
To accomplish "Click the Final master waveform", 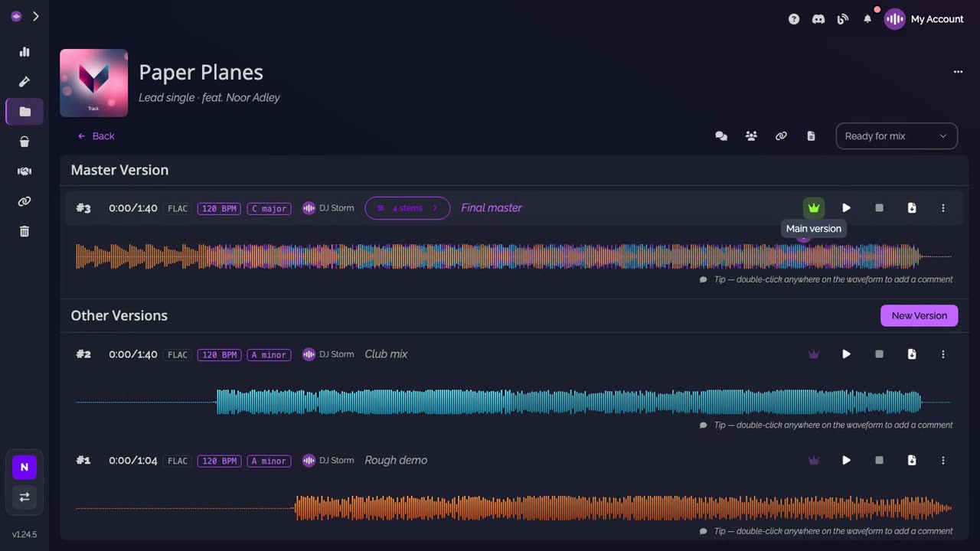I will 513,256.
